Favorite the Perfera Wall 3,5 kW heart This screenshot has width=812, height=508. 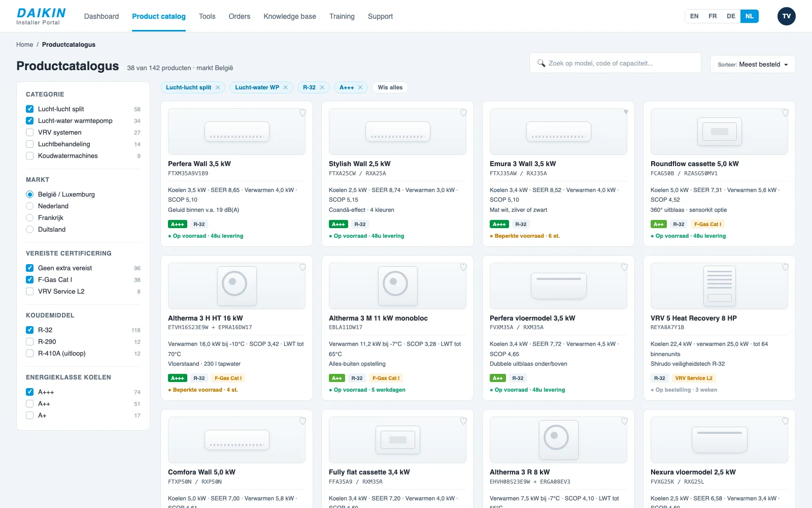pyautogui.click(x=302, y=113)
